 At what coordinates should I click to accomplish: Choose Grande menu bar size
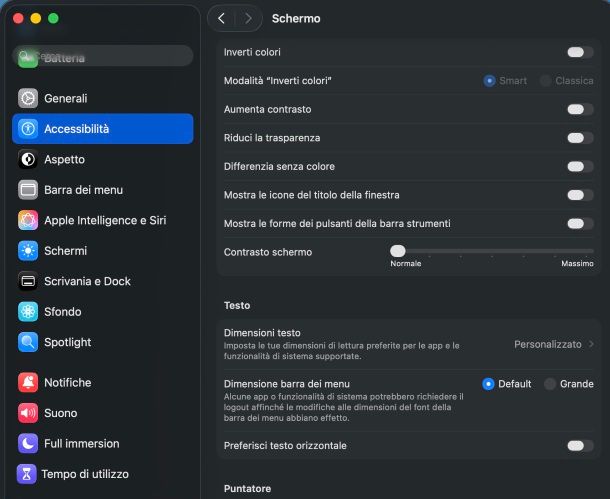pos(550,384)
